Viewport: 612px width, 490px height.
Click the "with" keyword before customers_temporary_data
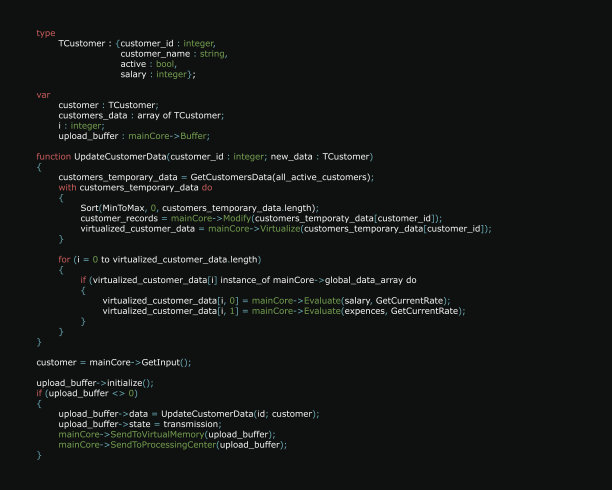point(66,187)
